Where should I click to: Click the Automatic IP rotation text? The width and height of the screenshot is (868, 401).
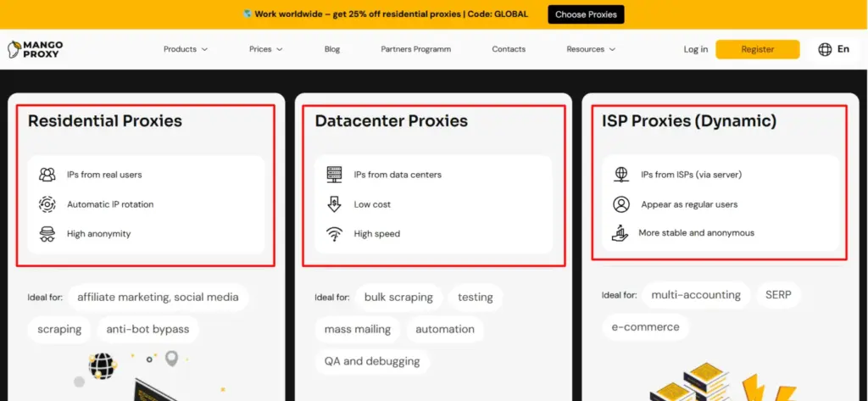(x=110, y=204)
